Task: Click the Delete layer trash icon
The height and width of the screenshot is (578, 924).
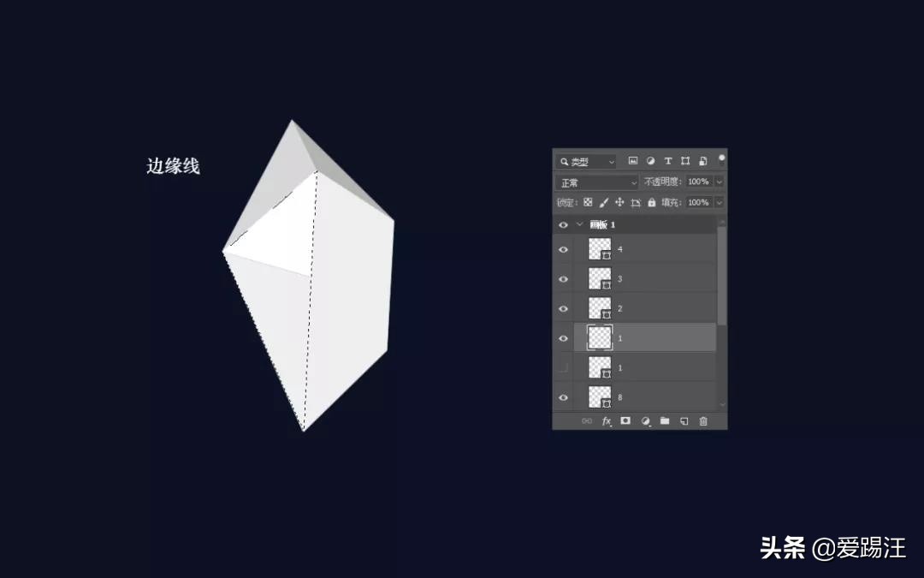Action: coord(703,421)
